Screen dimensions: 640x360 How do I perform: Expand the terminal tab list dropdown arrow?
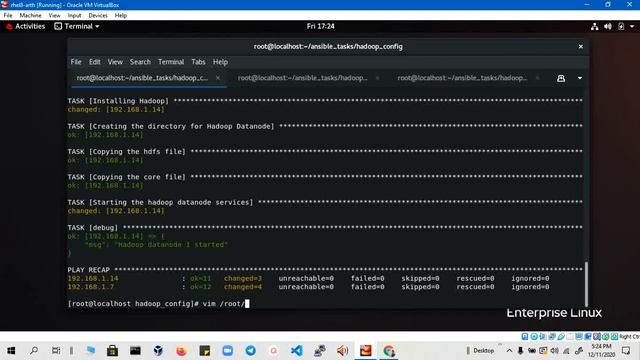click(580, 78)
